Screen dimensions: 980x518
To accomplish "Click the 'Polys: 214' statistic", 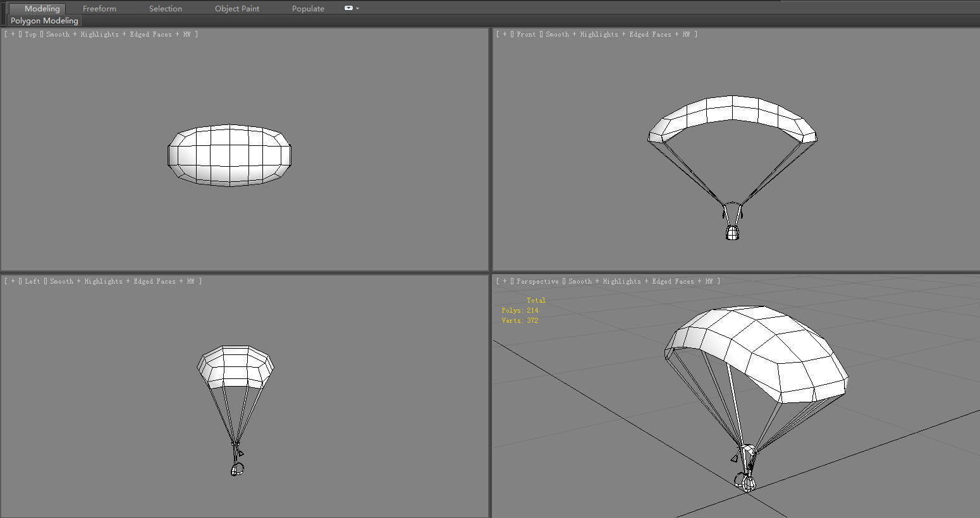I will click(520, 310).
